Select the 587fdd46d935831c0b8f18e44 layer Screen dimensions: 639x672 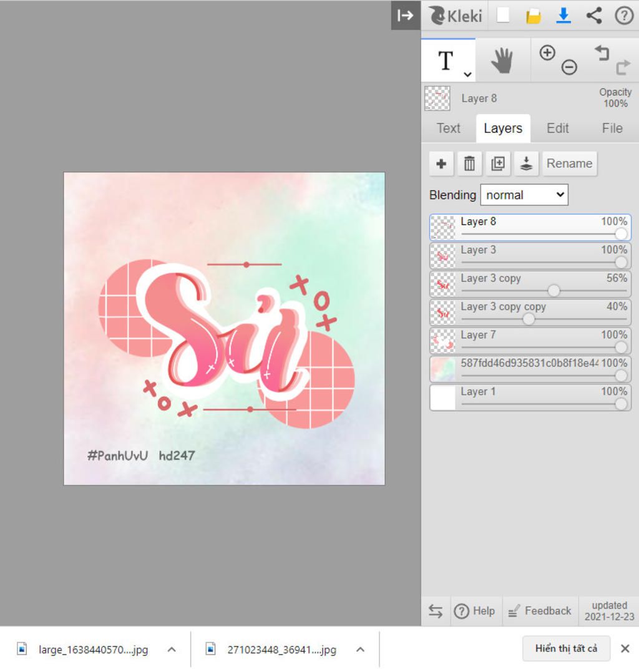coord(530,369)
